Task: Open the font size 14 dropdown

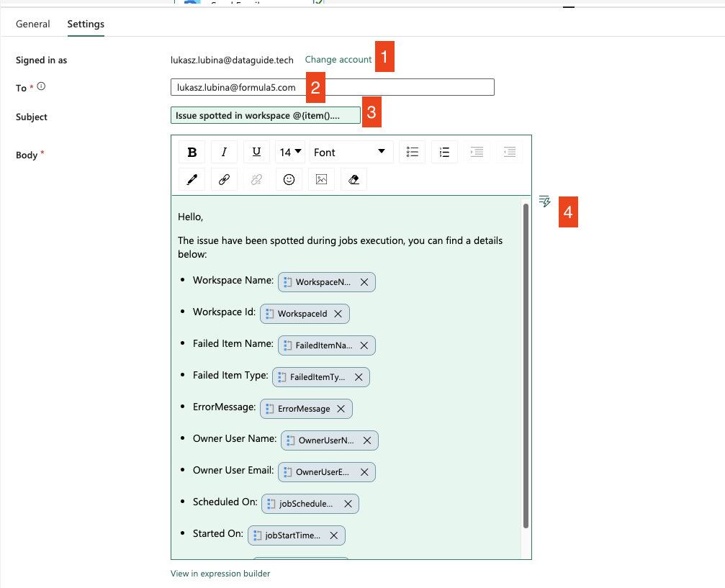Action: (x=291, y=153)
